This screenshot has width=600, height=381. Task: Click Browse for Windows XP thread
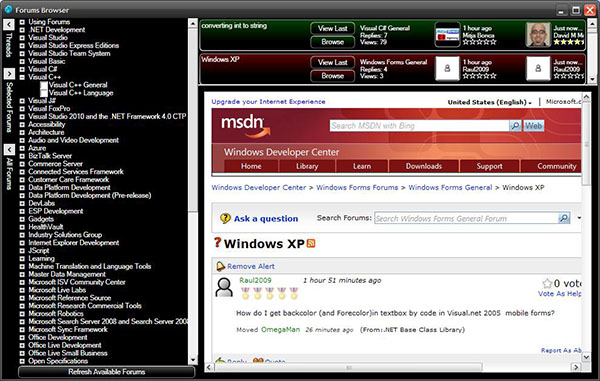pos(333,76)
